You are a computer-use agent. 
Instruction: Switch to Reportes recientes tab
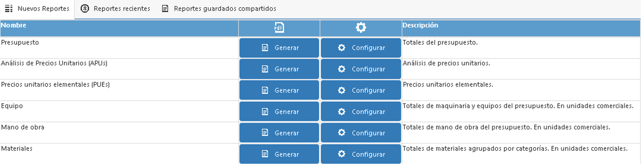[x=115, y=9]
